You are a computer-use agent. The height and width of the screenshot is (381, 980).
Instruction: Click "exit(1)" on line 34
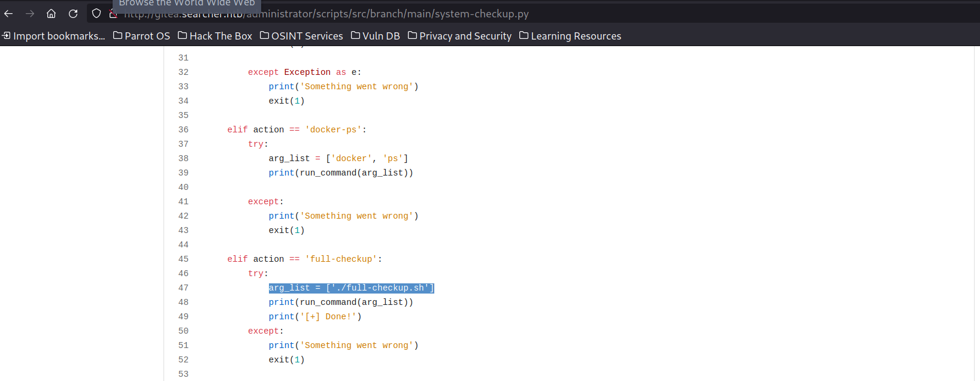pos(287,101)
